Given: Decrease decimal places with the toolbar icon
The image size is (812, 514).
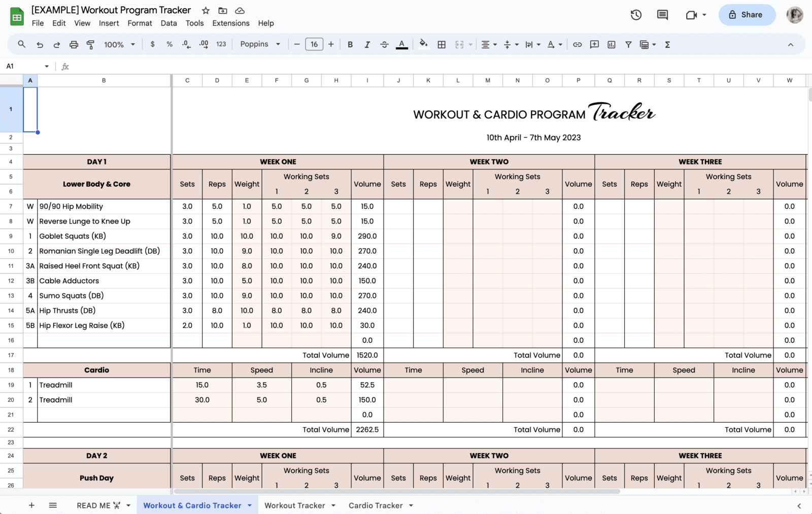Looking at the screenshot, I should coord(186,45).
